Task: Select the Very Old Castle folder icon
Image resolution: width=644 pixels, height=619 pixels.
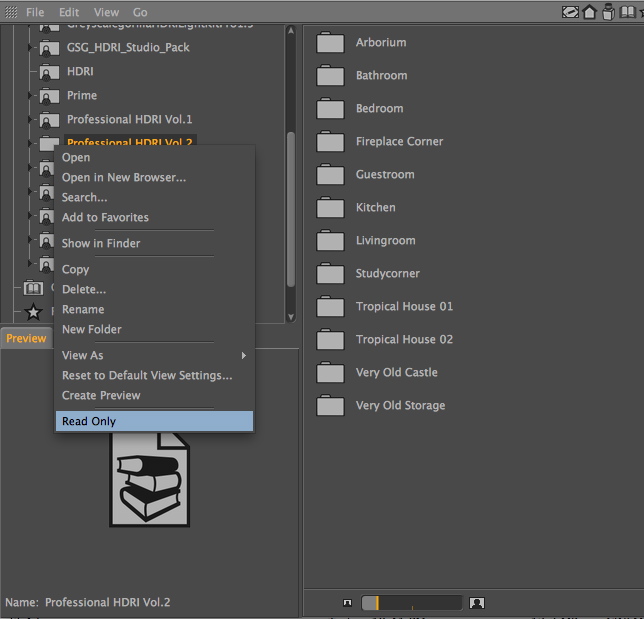Action: tap(330, 373)
